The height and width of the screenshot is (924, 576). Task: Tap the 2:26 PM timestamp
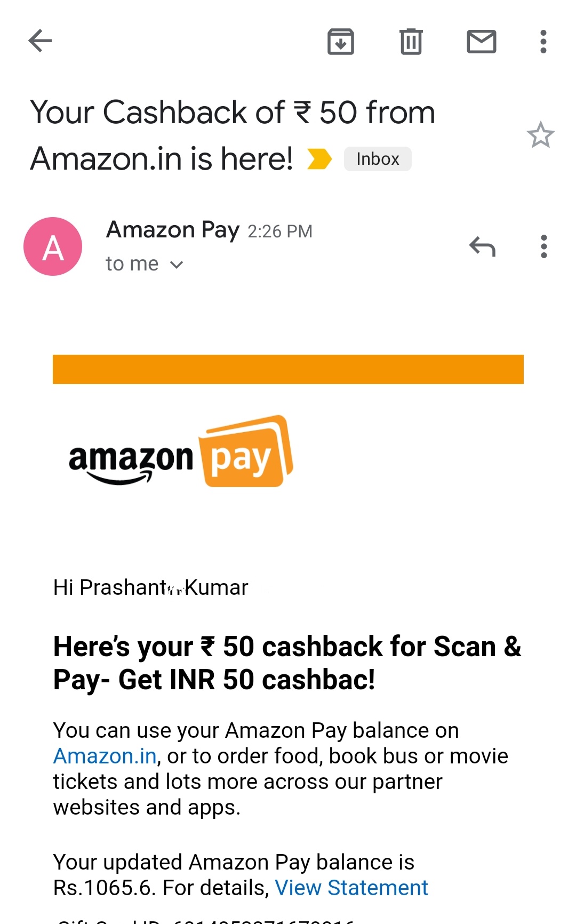280,231
